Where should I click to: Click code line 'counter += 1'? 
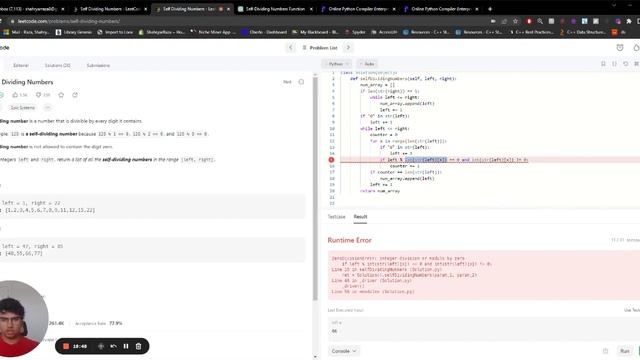click(404, 166)
